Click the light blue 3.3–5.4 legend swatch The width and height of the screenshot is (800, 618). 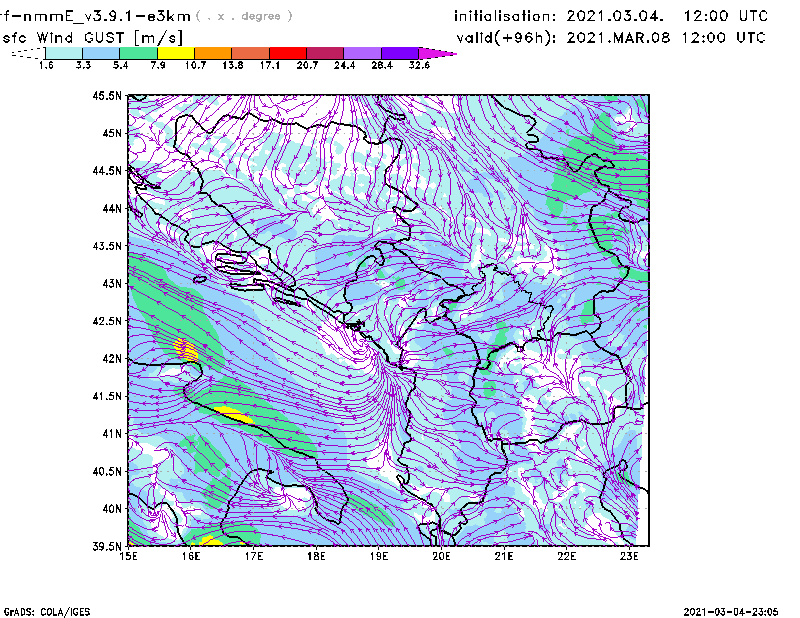pyautogui.click(x=101, y=53)
